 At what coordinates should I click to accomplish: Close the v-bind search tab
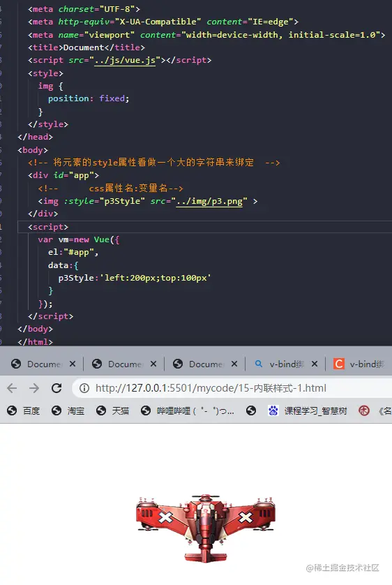315,364
